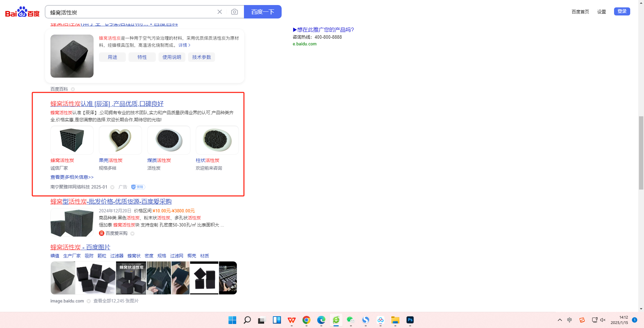Select the 蜂窝状 image tag
The width and height of the screenshot is (644, 328).
tap(134, 256)
